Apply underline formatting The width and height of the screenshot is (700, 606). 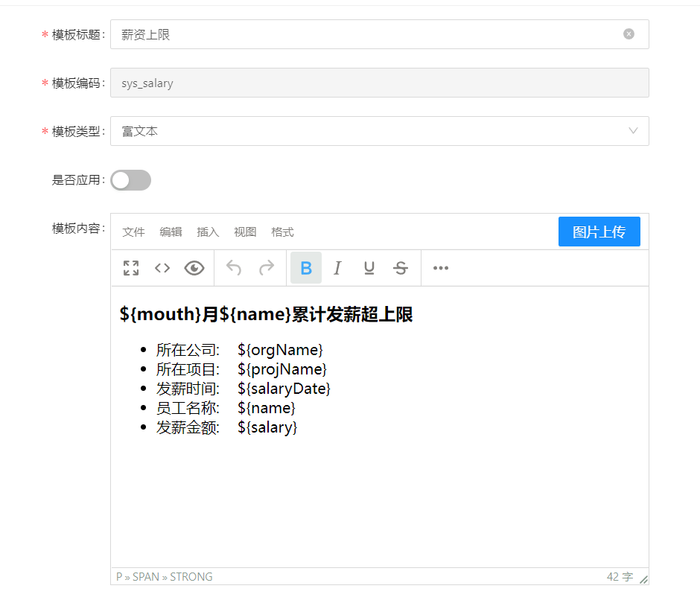point(369,268)
